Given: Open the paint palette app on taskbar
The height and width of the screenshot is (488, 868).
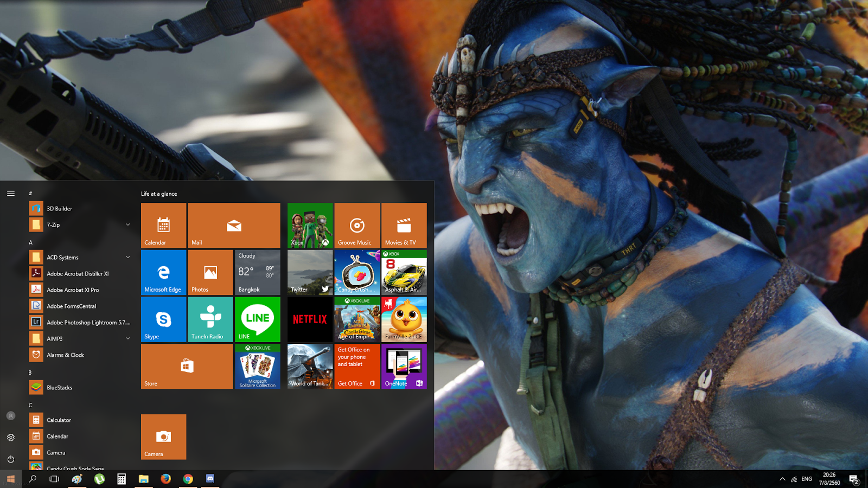Looking at the screenshot, I should (77, 479).
